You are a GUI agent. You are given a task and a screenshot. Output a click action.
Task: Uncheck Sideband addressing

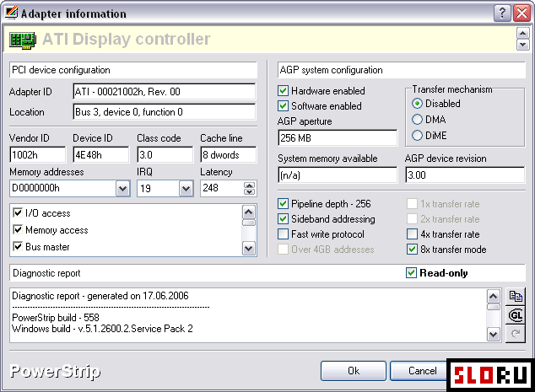pos(283,219)
